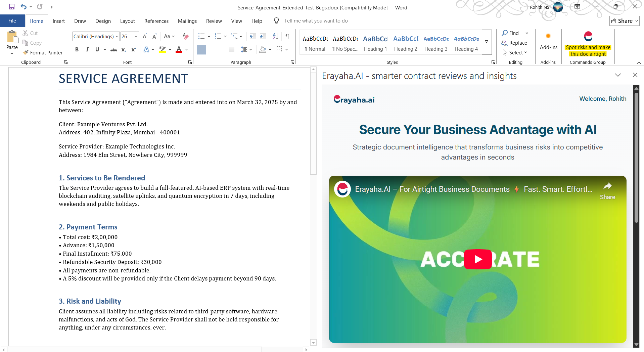Image resolution: width=644 pixels, height=352 pixels.
Task: Apply the Normal style
Action: click(315, 43)
